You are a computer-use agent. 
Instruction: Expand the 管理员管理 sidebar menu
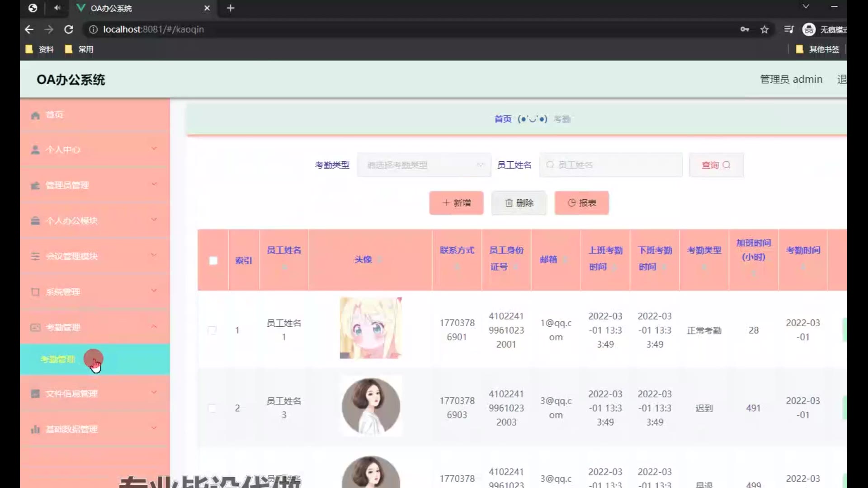point(95,185)
